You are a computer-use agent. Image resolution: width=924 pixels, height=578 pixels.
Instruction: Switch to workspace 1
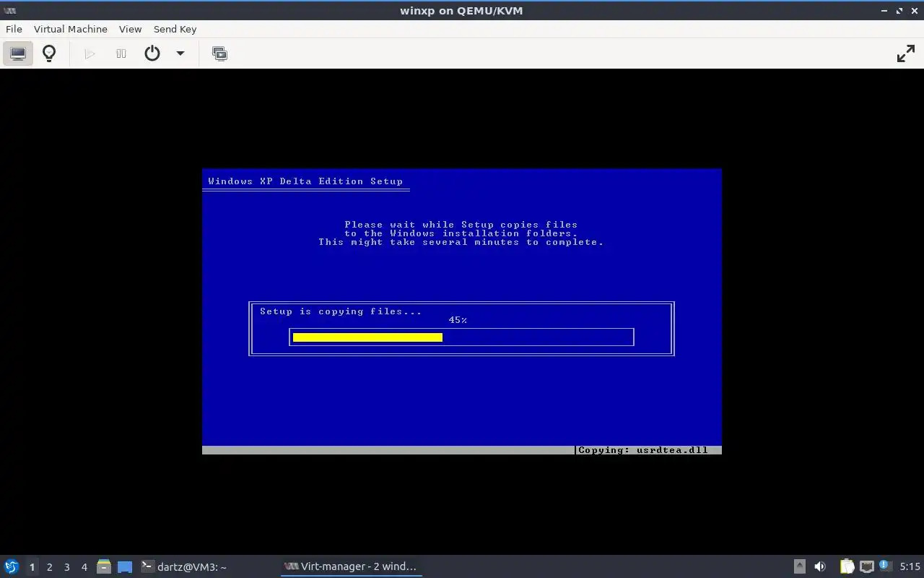pos(32,567)
